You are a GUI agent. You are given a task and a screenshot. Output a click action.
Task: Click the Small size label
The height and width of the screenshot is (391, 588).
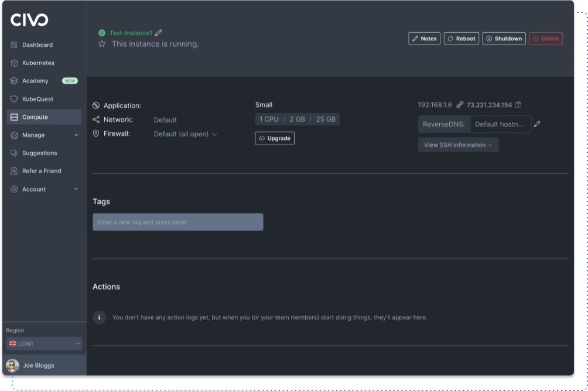pyautogui.click(x=264, y=105)
